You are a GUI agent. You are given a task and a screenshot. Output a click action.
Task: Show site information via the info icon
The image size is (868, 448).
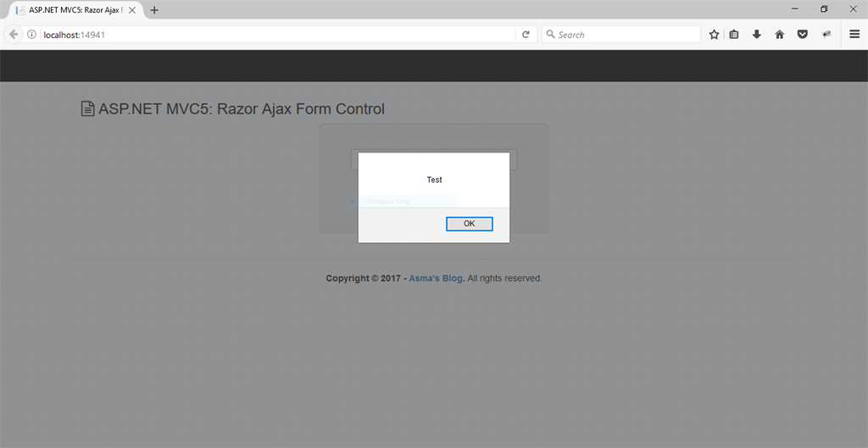tap(32, 34)
